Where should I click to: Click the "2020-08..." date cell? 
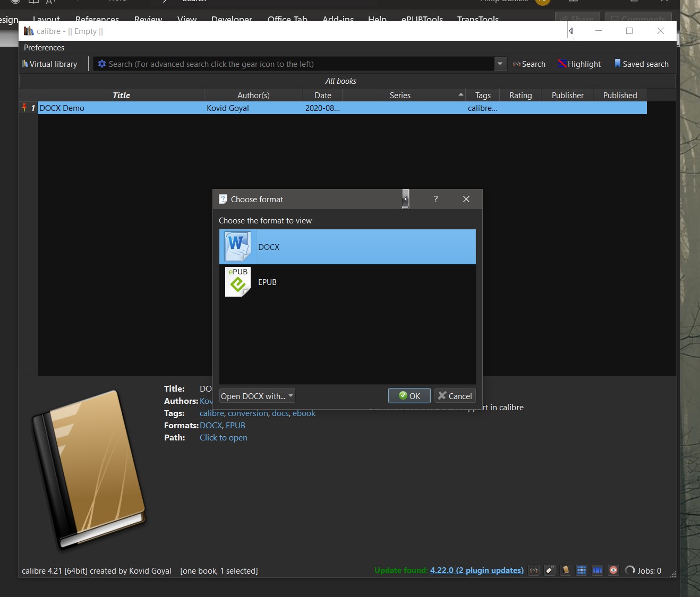pyautogui.click(x=322, y=108)
